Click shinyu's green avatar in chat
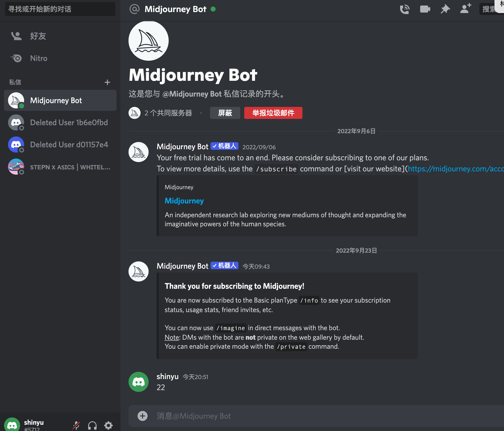 [139, 382]
